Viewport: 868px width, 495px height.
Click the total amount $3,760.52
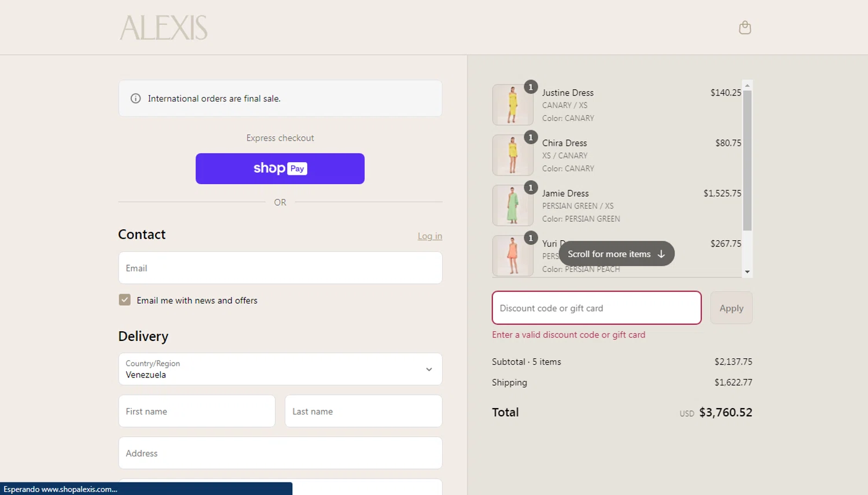726,412
